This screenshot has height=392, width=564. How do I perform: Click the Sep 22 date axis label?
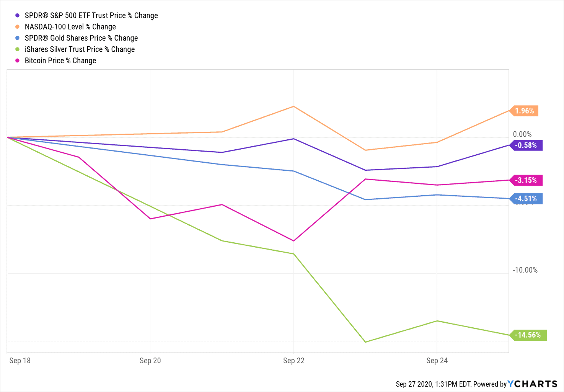point(293,361)
